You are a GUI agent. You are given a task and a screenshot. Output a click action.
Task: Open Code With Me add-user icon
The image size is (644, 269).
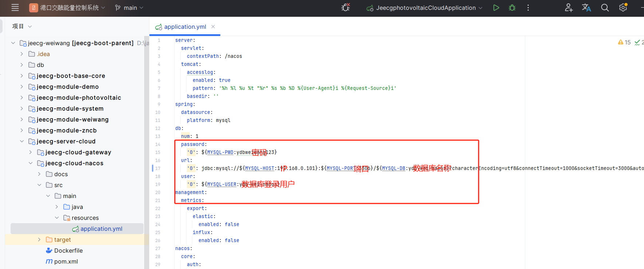[x=569, y=8]
